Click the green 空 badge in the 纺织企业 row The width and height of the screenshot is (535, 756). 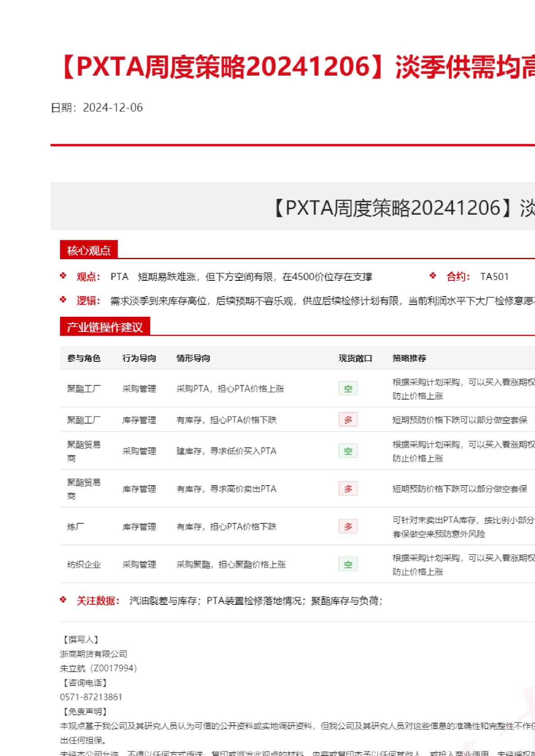(x=348, y=564)
